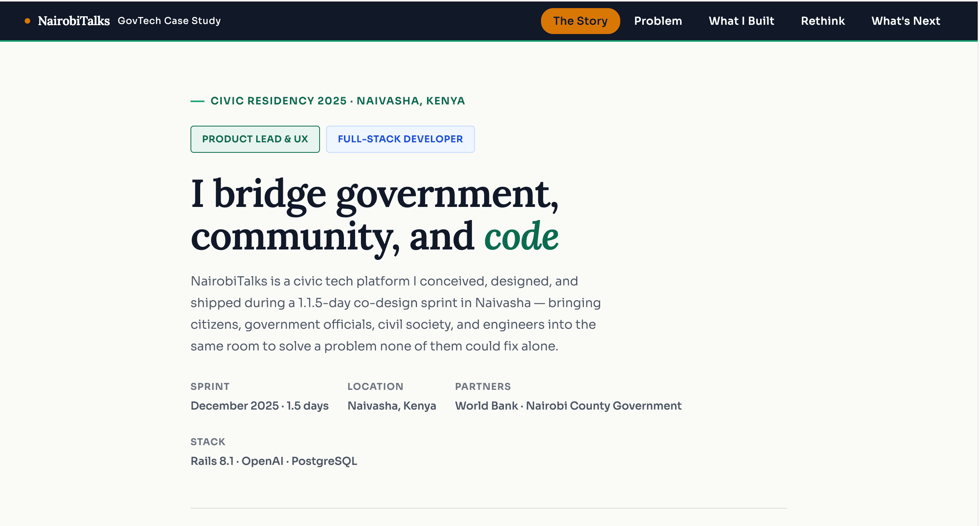This screenshot has height=526, width=980.
Task: Click the green italic word 'code'
Action: coord(521,236)
